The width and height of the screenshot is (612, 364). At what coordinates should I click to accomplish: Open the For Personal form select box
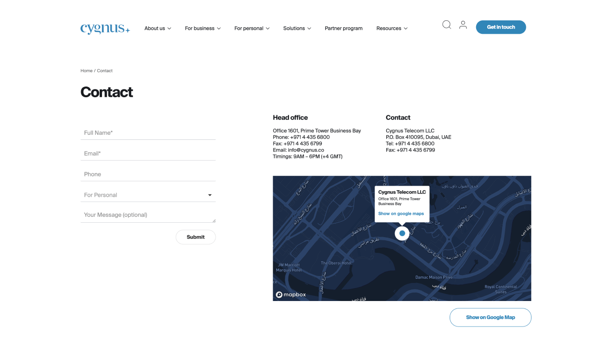(x=148, y=195)
